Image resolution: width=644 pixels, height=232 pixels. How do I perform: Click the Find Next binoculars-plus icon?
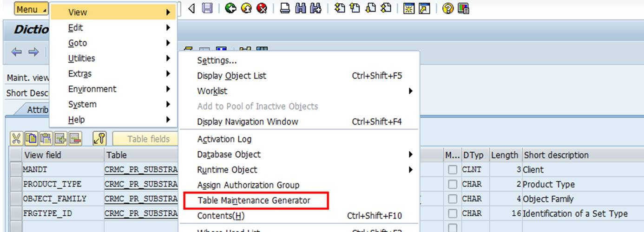[x=316, y=8]
